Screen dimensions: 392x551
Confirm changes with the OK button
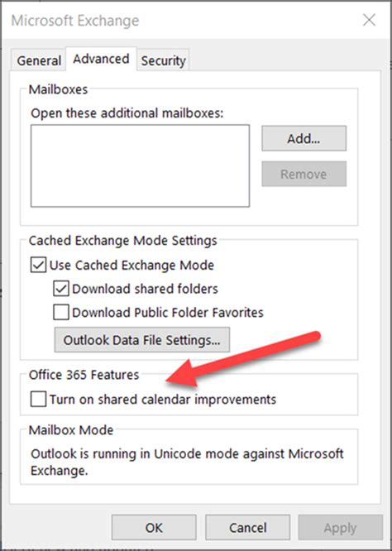point(154,528)
